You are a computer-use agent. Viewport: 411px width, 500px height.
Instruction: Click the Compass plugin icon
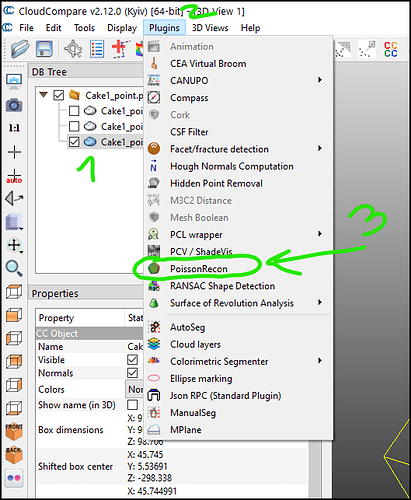pyautogui.click(x=154, y=97)
